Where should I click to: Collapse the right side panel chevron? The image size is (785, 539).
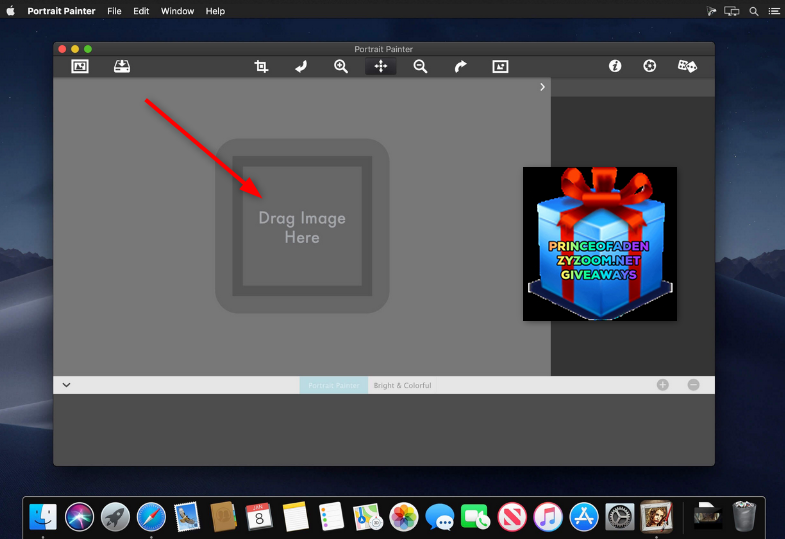(x=542, y=87)
